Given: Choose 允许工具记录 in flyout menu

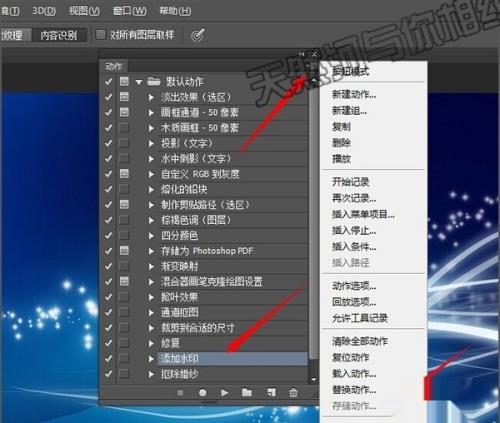Looking at the screenshot, I should 360,318.
